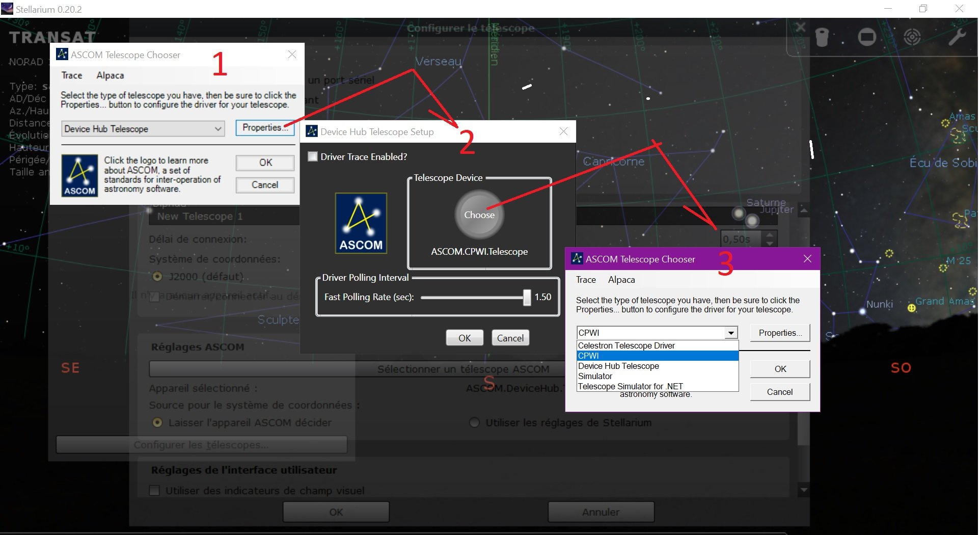Click the Device Hub Telescope Setup title icon

tap(312, 131)
